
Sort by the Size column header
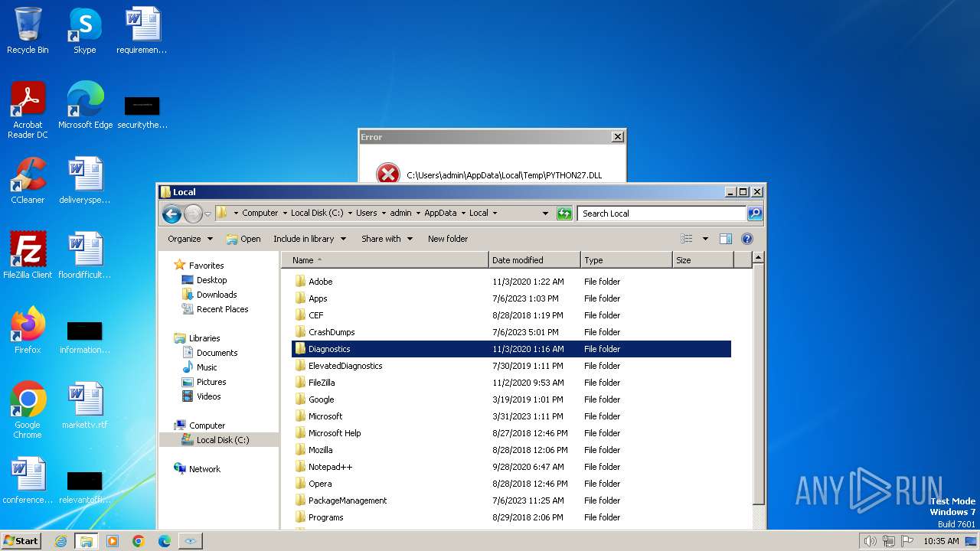pyautogui.click(x=703, y=260)
